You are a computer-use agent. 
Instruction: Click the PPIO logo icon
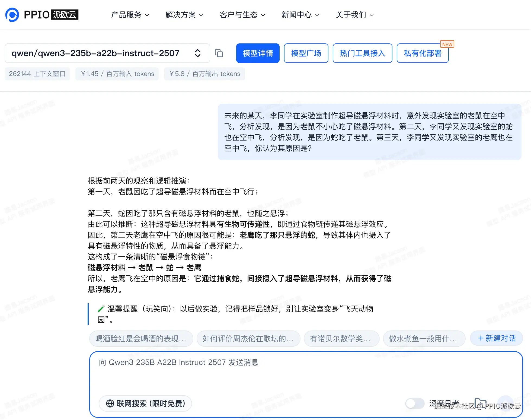pyautogui.click(x=12, y=15)
